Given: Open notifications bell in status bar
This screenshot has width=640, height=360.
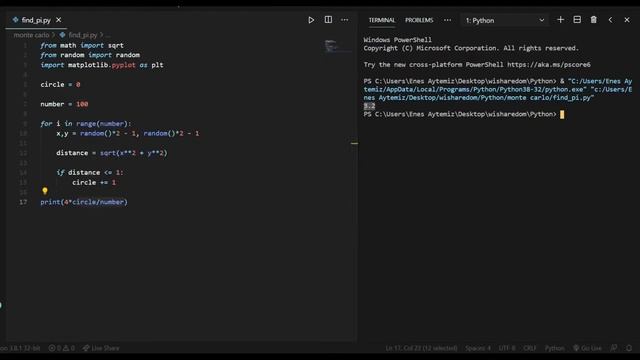Looking at the screenshot, I should coord(629,348).
